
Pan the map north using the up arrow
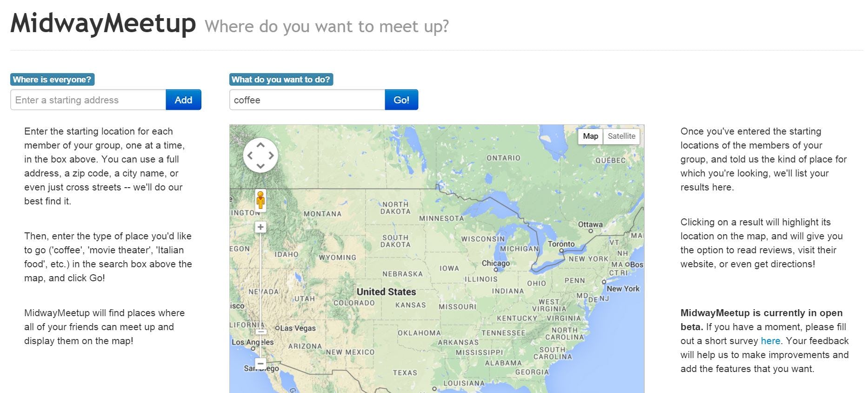[x=261, y=145]
